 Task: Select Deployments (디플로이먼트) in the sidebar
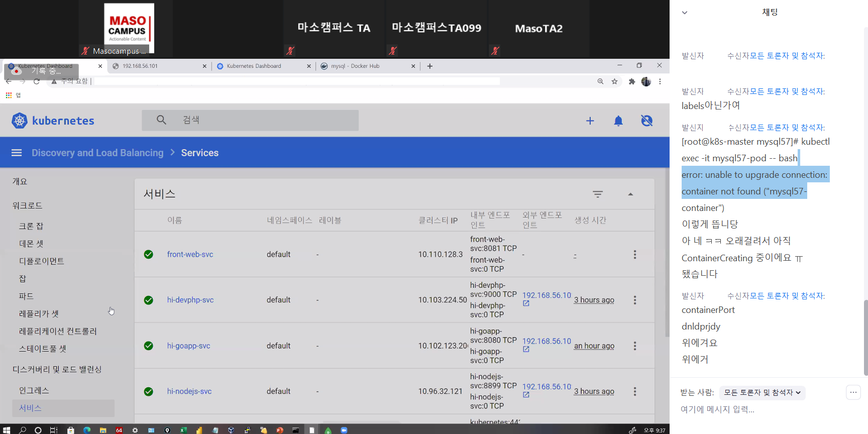42,261
